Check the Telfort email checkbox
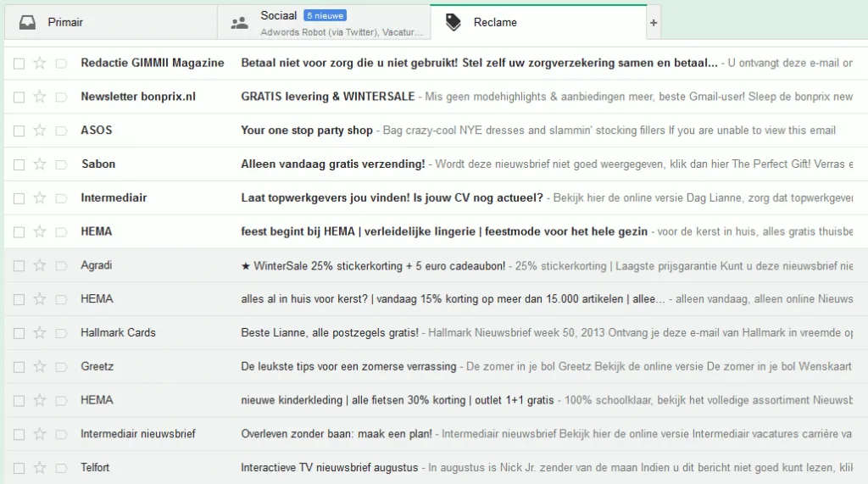The height and width of the screenshot is (484, 868). tap(19, 469)
